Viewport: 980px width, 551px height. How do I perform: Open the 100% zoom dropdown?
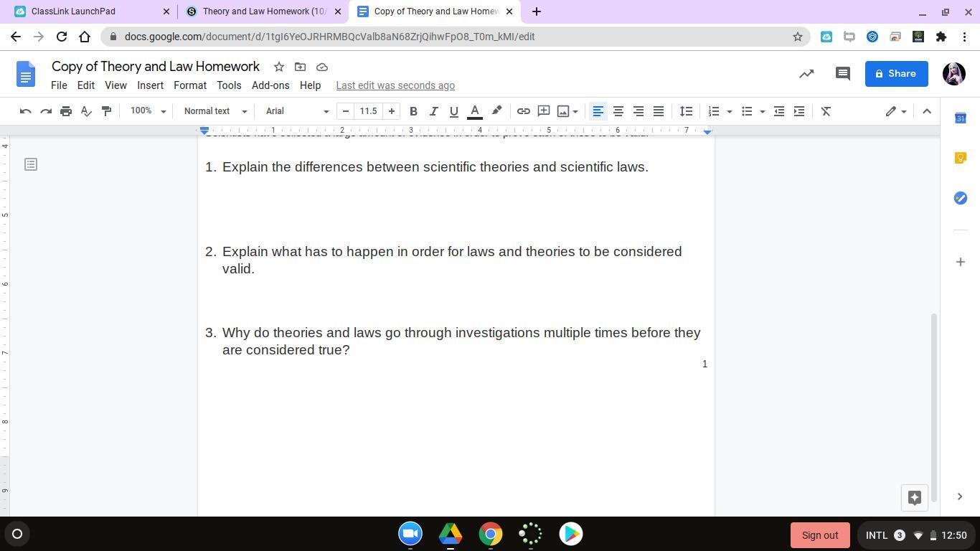pyautogui.click(x=148, y=111)
